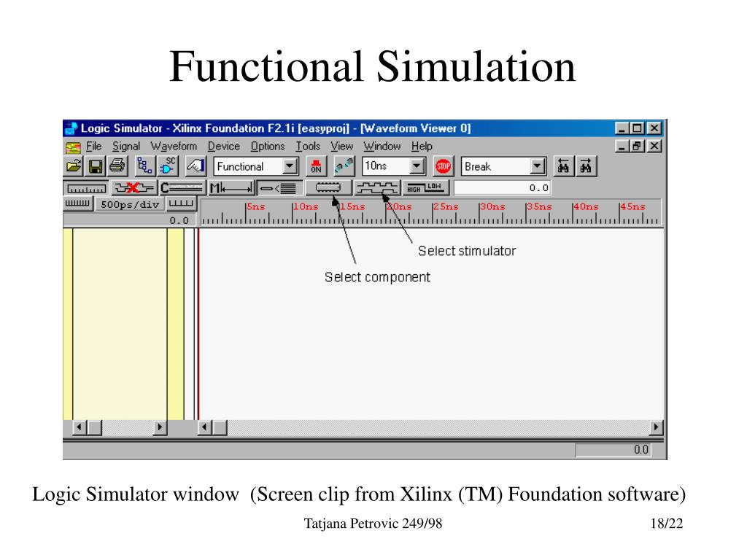This screenshot has height=560, width=747.
Task: Click the C bus combine icon
Action: (x=182, y=188)
